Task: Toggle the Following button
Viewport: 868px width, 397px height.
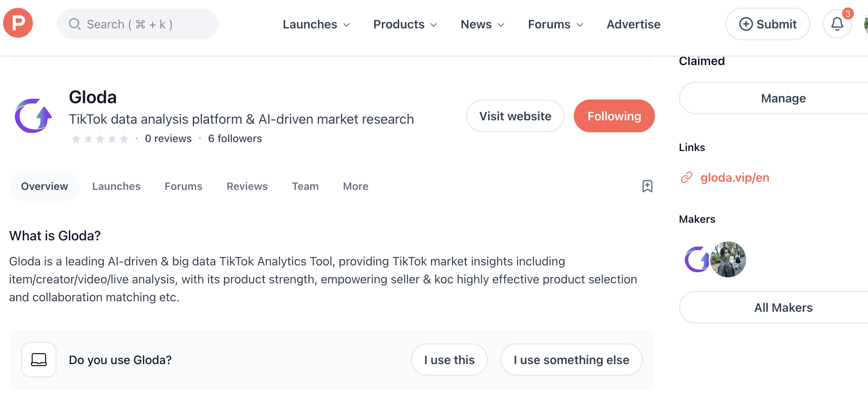Action: (x=614, y=116)
